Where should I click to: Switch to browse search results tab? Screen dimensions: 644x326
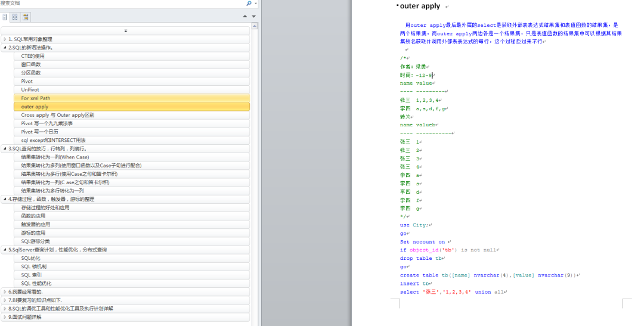pyautogui.click(x=26, y=17)
